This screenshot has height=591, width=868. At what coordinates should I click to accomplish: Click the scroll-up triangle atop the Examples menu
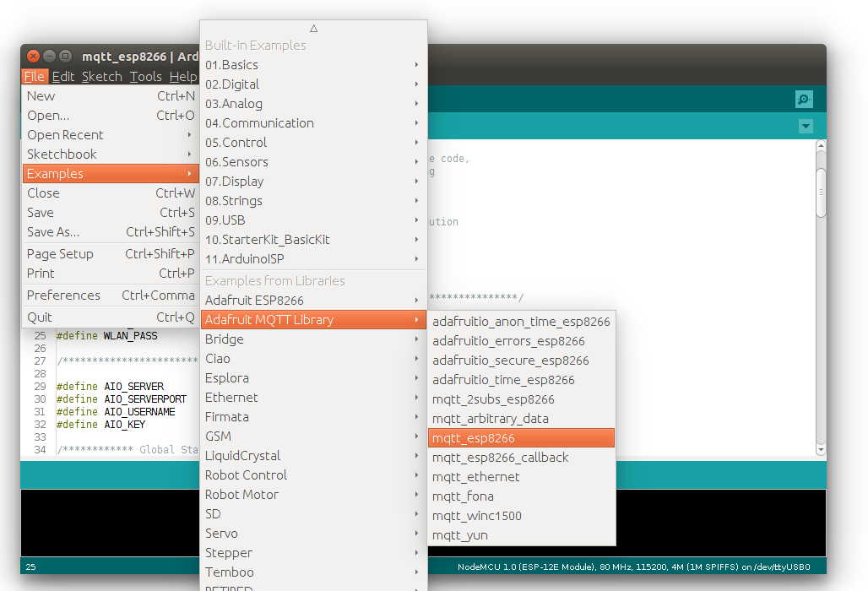[x=314, y=28]
